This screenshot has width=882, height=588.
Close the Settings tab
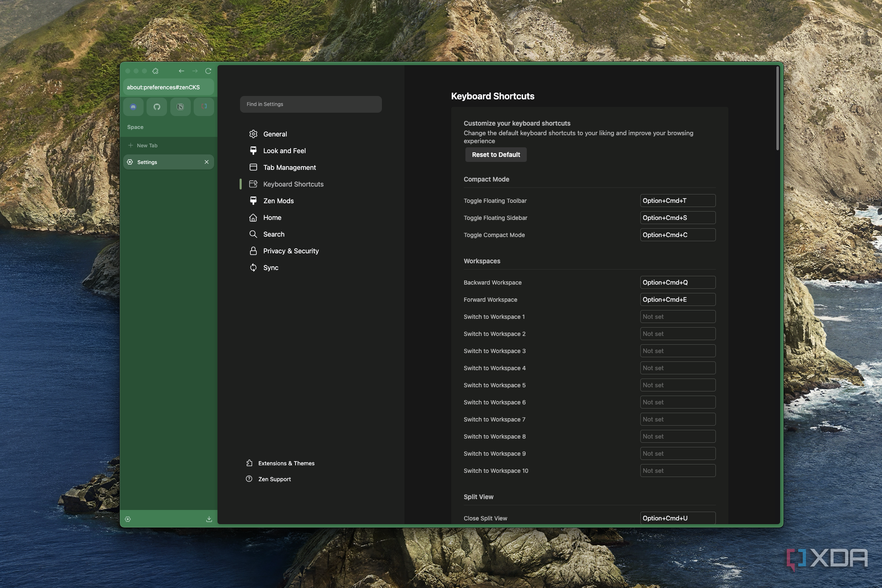(x=207, y=162)
